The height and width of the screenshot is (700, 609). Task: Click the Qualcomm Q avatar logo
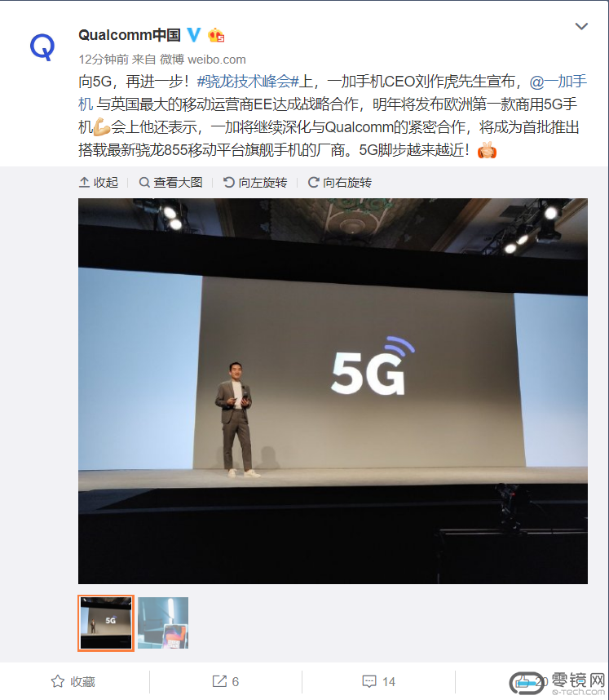tap(42, 47)
